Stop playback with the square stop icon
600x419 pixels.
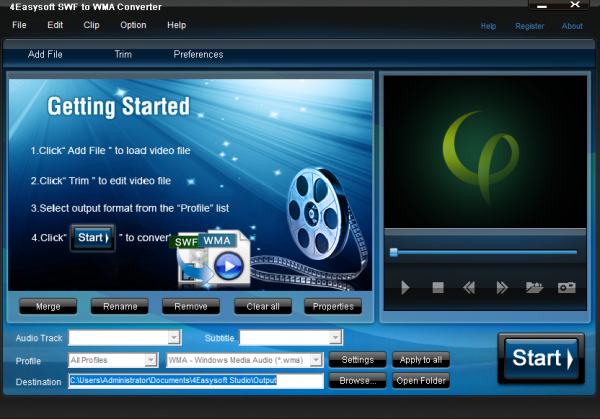(438, 287)
